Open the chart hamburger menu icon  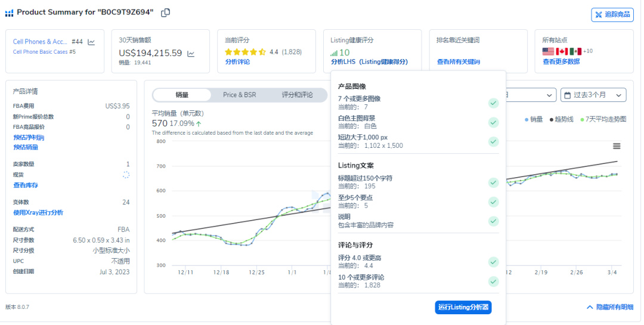[x=617, y=146]
